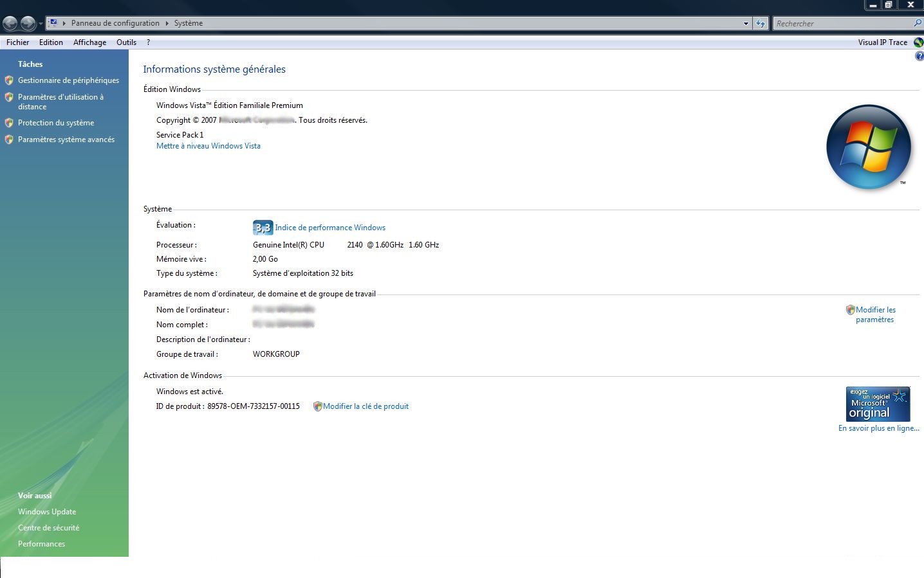Expand the chevron before Système breadcrumb
924x578 pixels.
[x=167, y=23]
